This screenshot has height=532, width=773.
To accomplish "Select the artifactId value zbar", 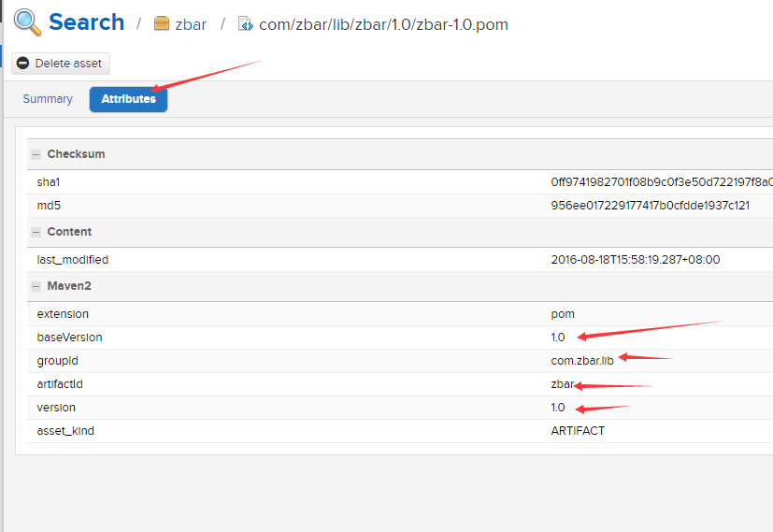I will tap(562, 384).
